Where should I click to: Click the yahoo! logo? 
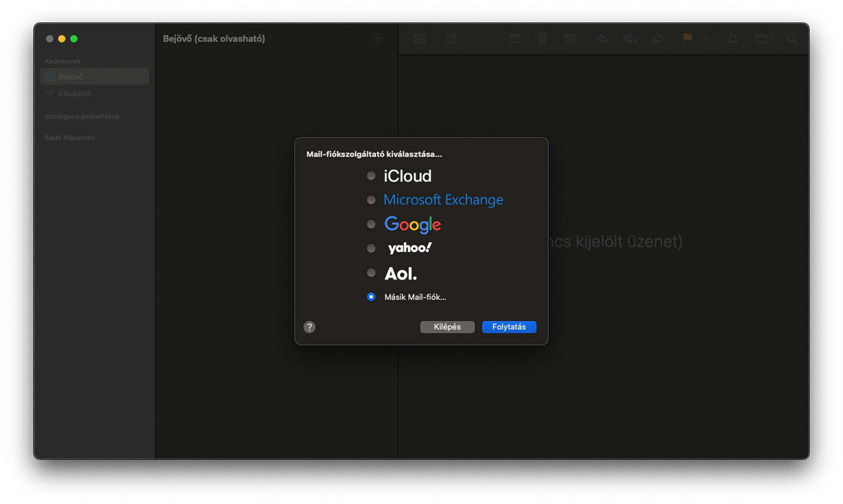(410, 248)
